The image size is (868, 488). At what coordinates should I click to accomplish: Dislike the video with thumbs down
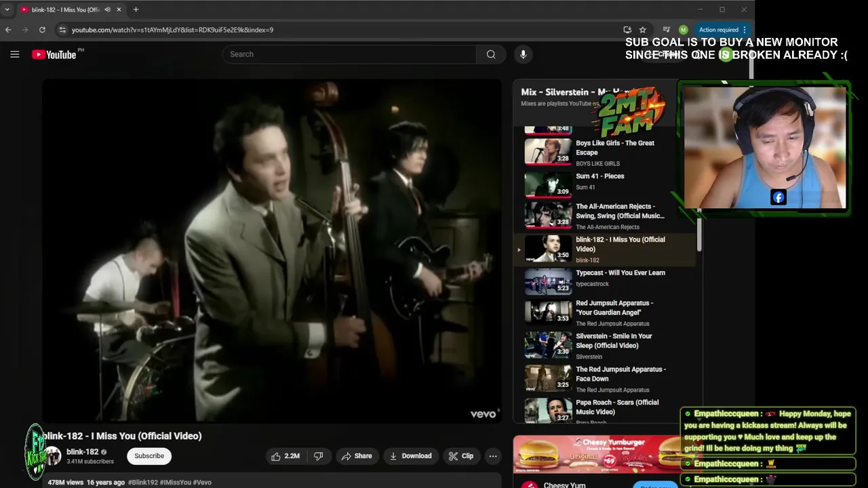[318, 456]
